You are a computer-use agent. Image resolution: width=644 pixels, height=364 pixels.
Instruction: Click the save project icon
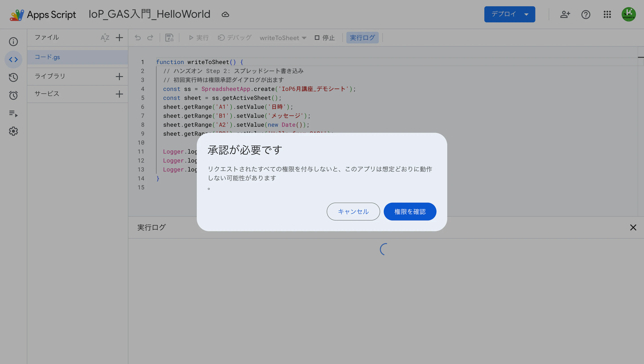pos(169,38)
